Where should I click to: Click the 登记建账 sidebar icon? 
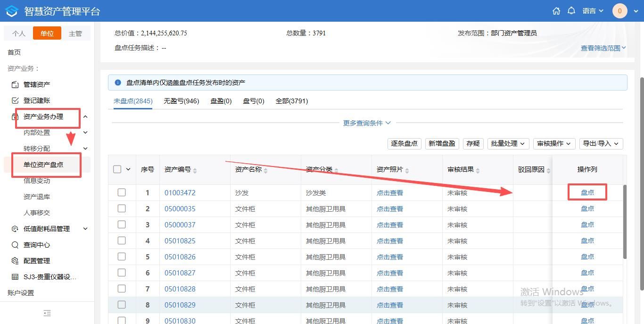click(x=15, y=100)
